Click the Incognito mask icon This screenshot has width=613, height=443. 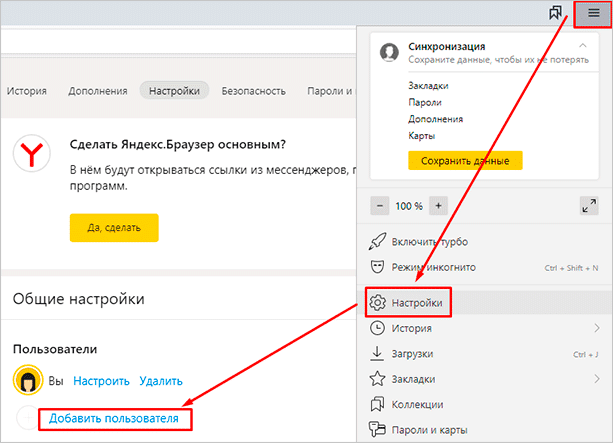378,267
